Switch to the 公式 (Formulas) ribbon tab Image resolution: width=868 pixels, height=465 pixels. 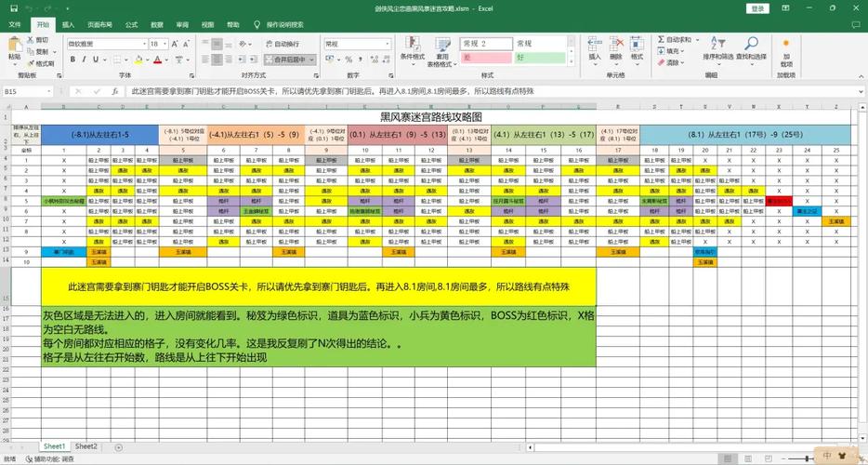click(131, 25)
